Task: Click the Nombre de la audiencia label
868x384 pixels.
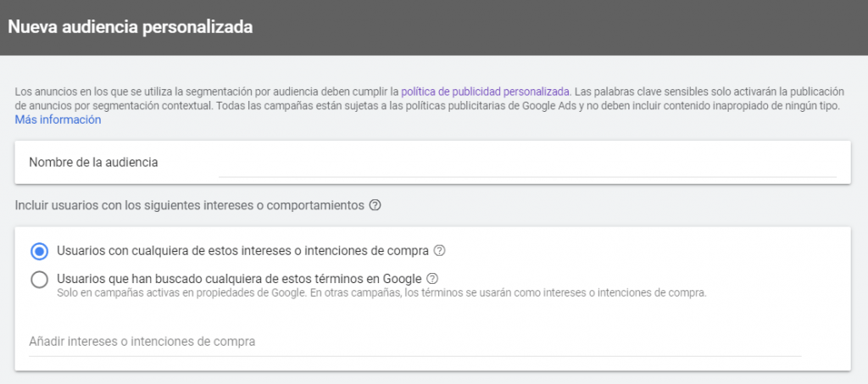Action: [93, 162]
